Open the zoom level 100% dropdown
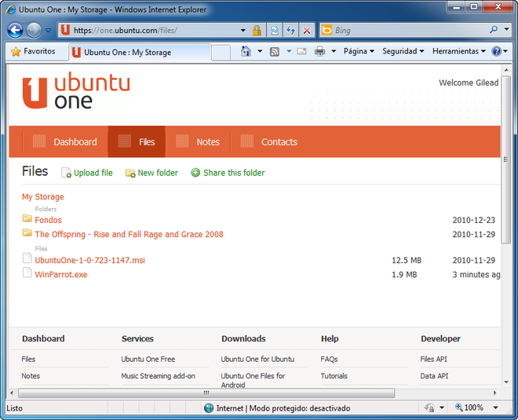The width and height of the screenshot is (518, 420). coord(496,407)
